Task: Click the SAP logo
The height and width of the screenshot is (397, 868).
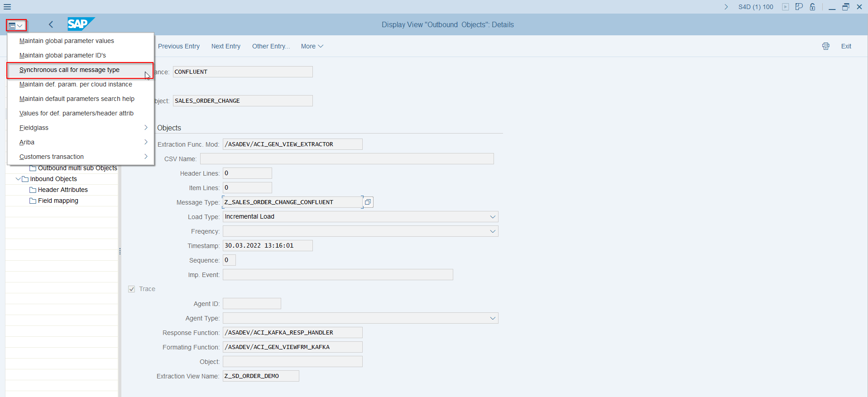Action: pos(81,24)
